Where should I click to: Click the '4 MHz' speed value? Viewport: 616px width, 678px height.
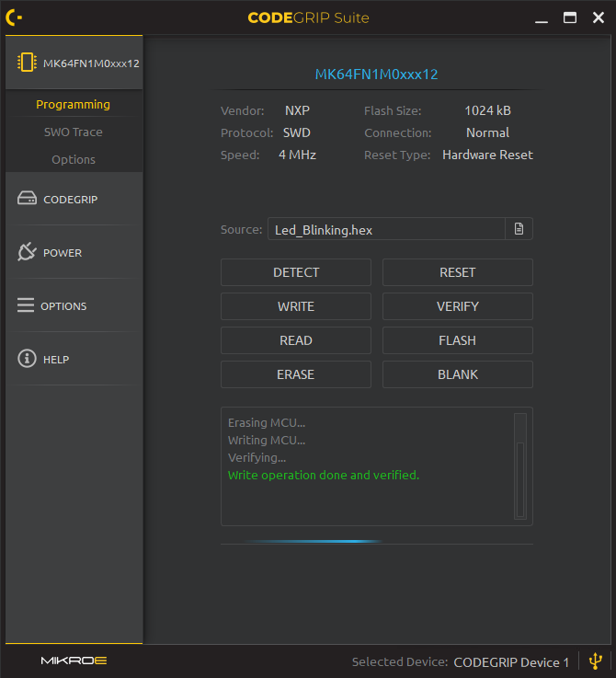click(x=297, y=155)
